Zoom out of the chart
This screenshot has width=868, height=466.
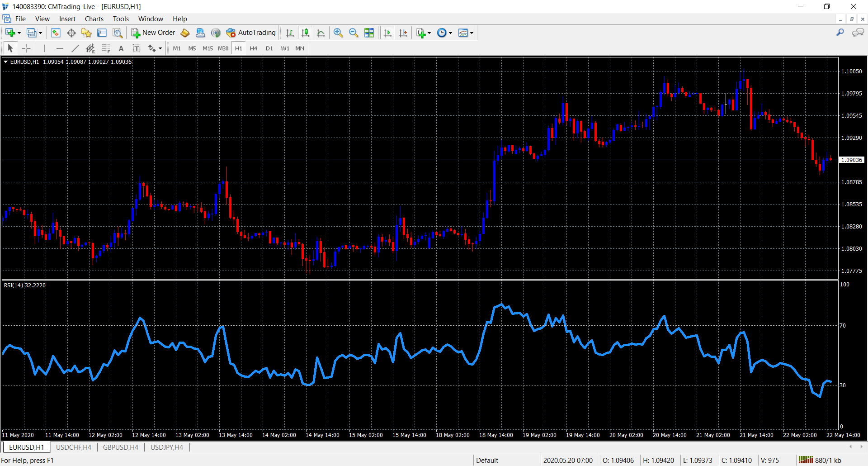click(354, 33)
